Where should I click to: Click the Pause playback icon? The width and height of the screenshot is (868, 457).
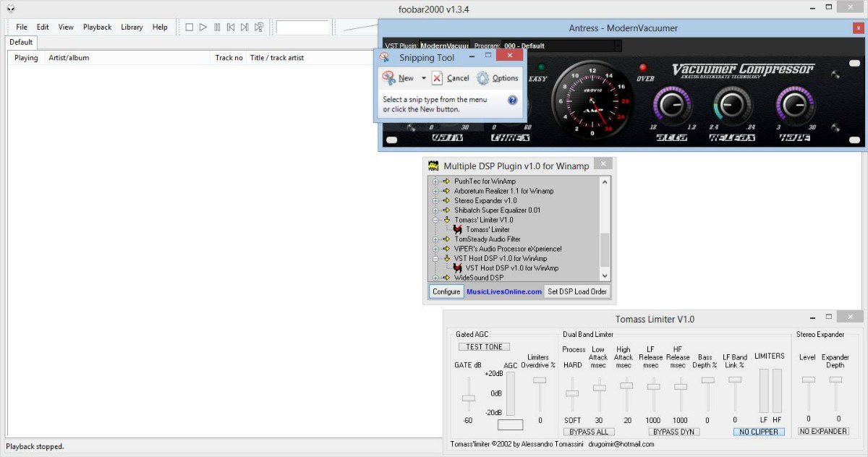pos(217,27)
